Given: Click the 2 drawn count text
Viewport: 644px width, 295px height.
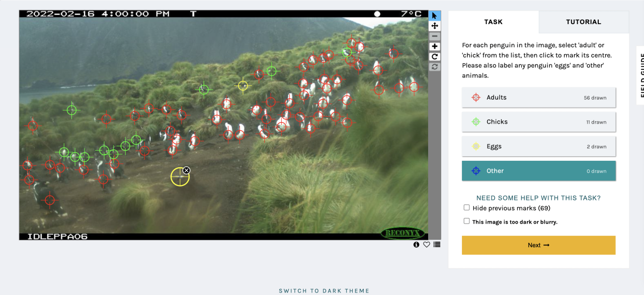Looking at the screenshot, I should click(597, 147).
